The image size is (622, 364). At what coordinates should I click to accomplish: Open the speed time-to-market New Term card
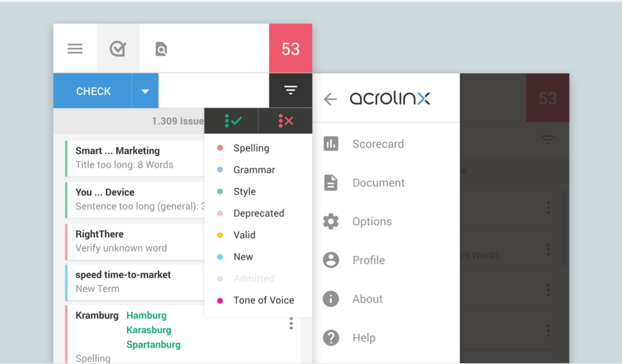point(135,282)
